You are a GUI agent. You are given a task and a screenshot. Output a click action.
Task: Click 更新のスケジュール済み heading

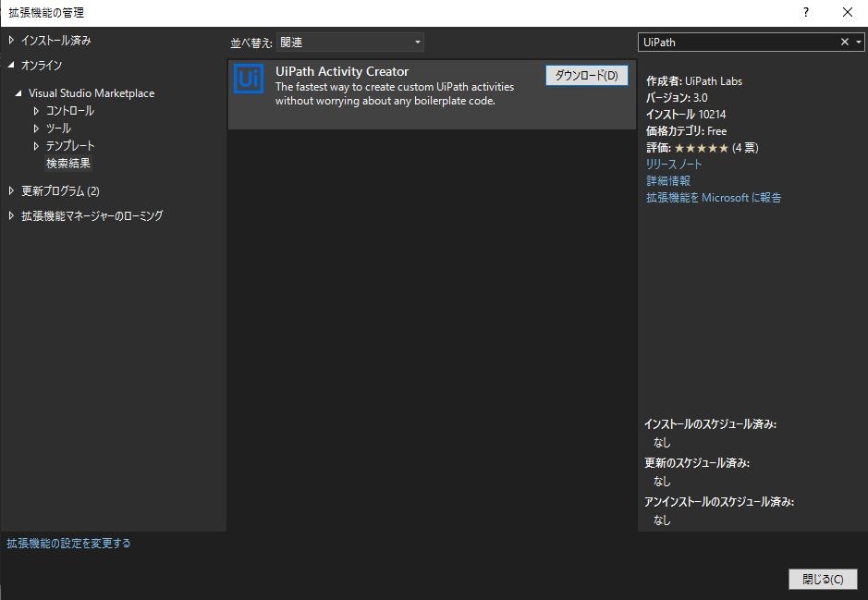(x=697, y=463)
